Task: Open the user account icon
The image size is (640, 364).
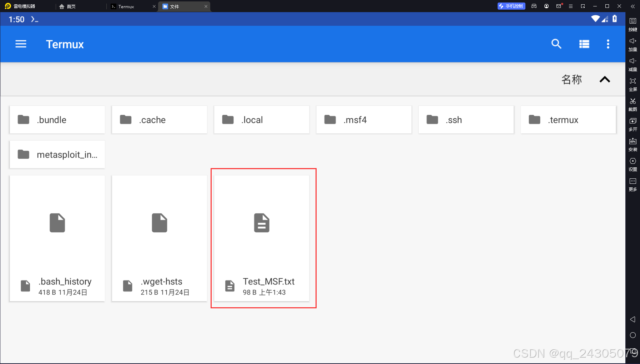Action: 546,6
